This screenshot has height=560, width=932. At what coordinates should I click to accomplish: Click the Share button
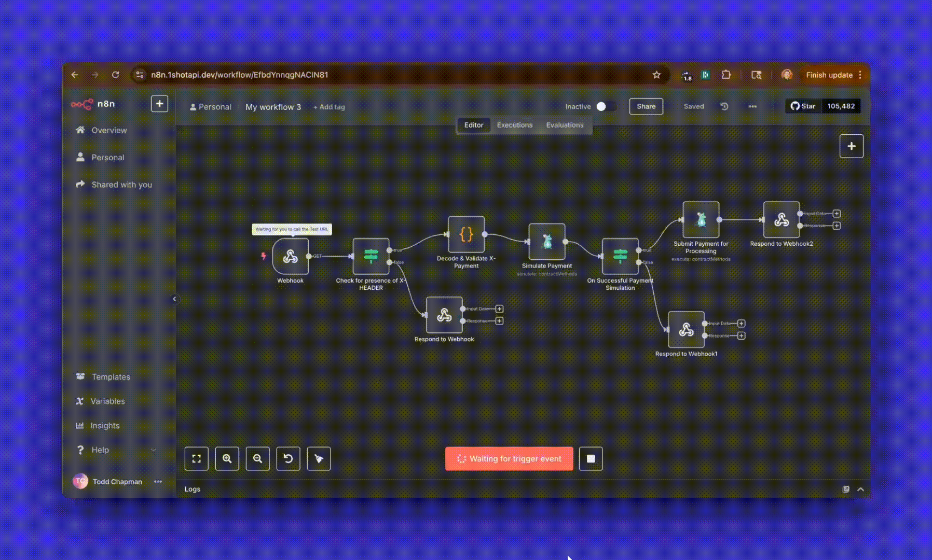pyautogui.click(x=646, y=106)
